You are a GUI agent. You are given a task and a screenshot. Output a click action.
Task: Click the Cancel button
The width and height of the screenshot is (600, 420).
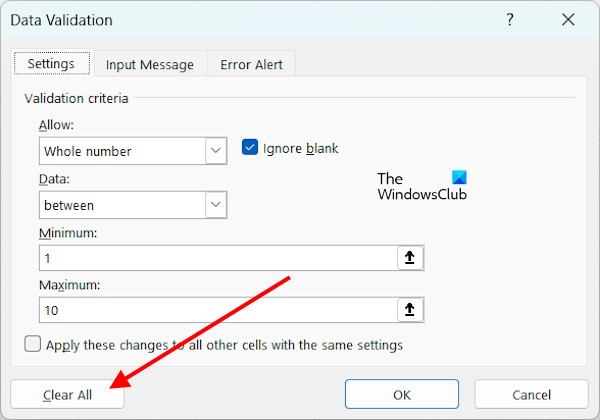(x=531, y=395)
